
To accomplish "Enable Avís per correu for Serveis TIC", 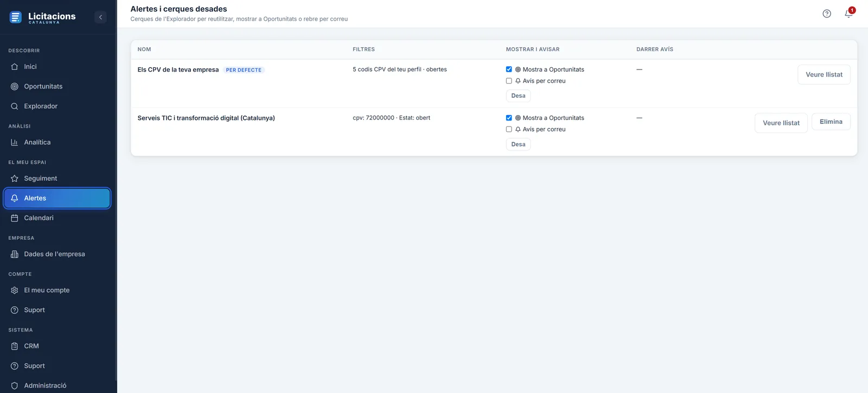I will coord(509,129).
